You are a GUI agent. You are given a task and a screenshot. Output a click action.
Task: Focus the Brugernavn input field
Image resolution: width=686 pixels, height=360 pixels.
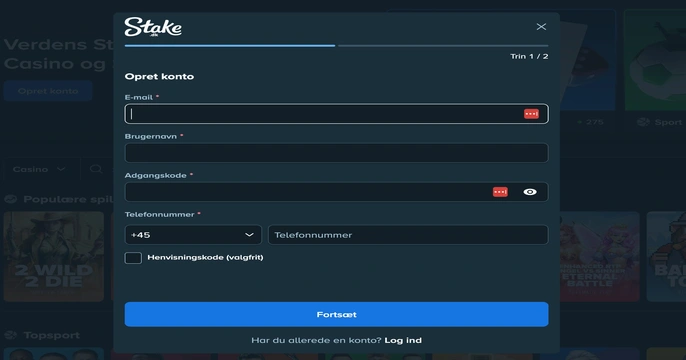[x=336, y=153]
